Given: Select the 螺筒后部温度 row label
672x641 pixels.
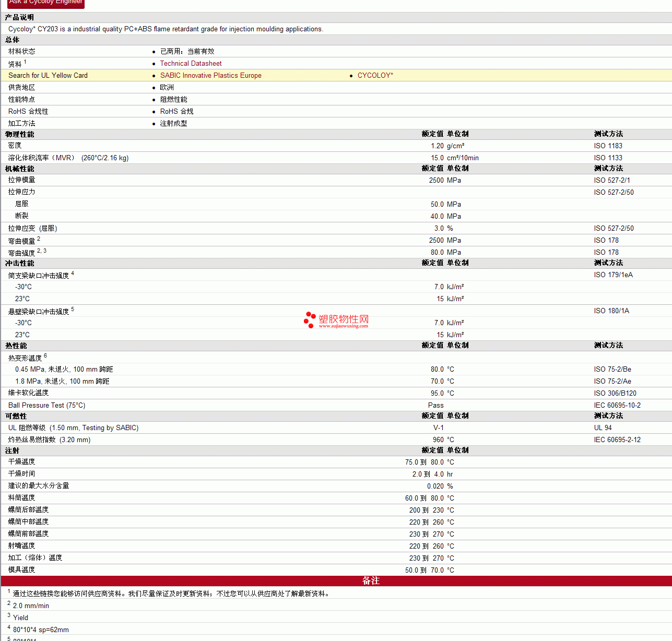Looking at the screenshot, I should (x=29, y=510).
